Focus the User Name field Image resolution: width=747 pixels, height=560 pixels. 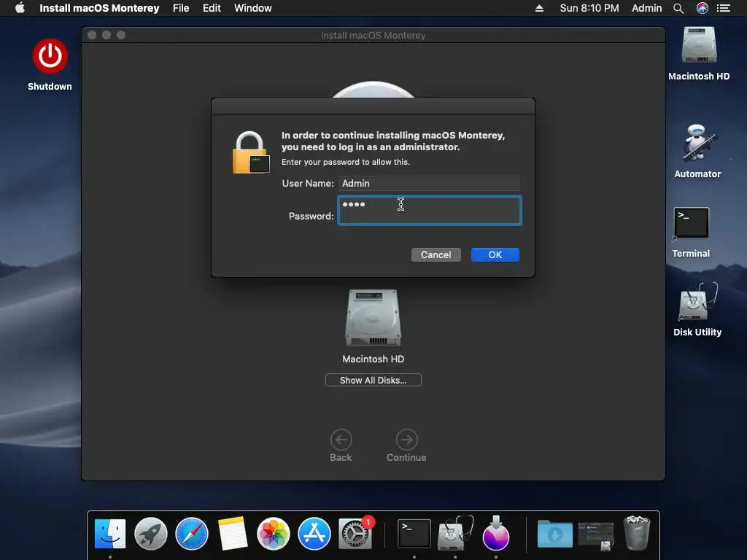pos(429,183)
